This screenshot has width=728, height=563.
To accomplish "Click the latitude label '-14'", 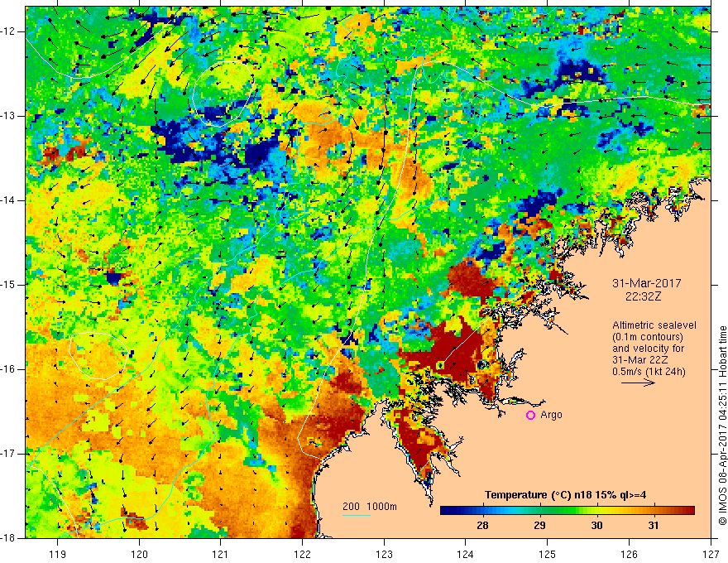I will 9,200.
